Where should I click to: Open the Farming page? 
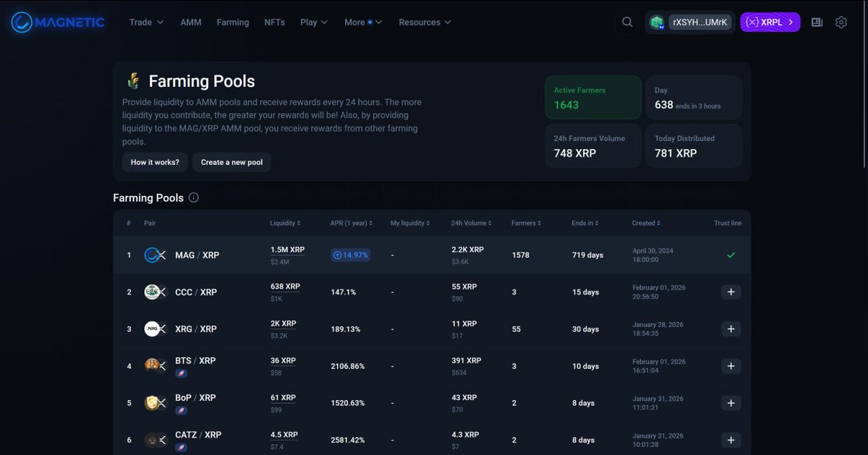click(x=233, y=22)
